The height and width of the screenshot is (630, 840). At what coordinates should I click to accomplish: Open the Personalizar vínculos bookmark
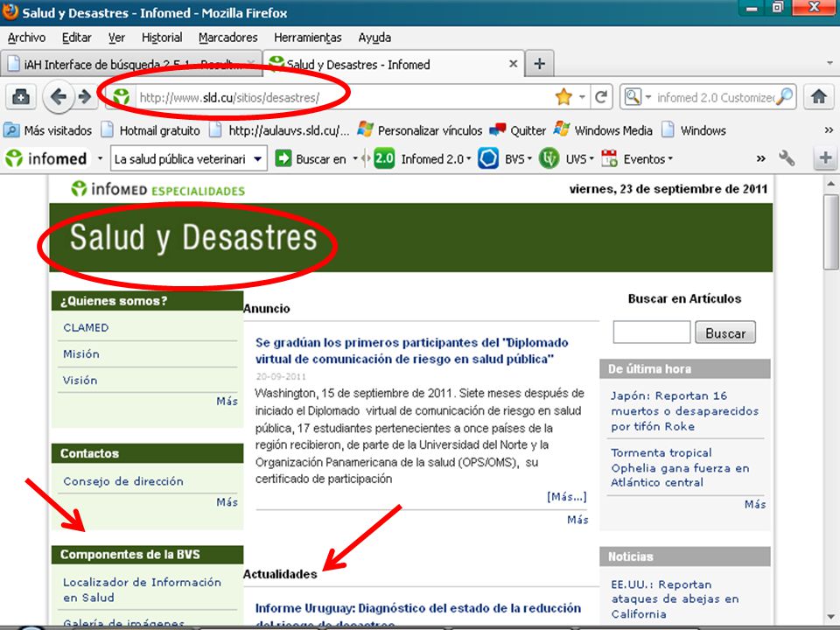pos(419,130)
